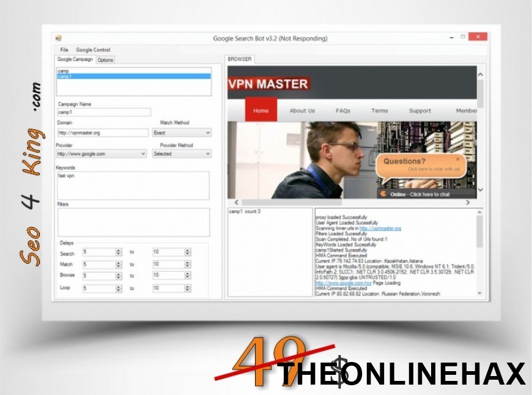Viewport: 532px width, 395px height.
Task: Close the Questions chat bubble
Action: pos(457,159)
